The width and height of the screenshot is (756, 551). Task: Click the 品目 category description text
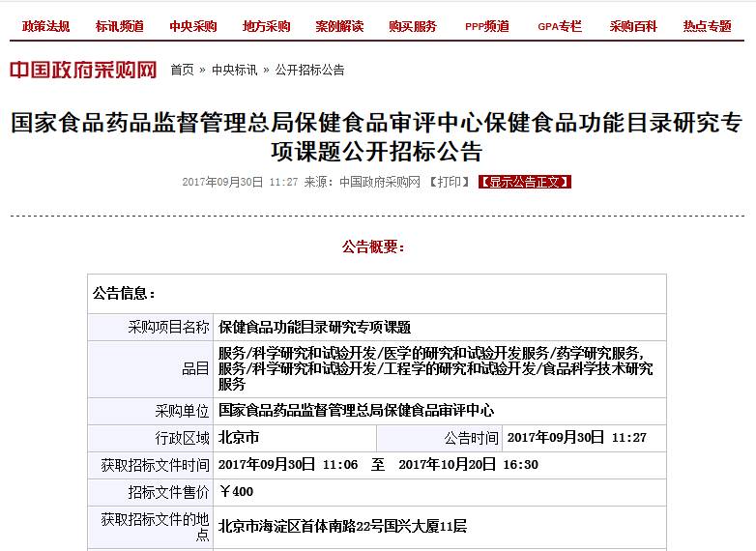[x=435, y=368]
